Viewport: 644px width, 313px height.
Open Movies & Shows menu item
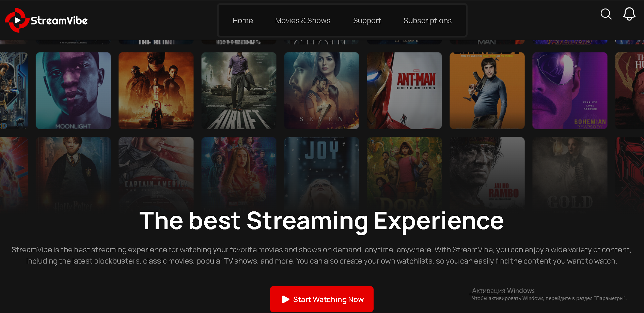[303, 20]
